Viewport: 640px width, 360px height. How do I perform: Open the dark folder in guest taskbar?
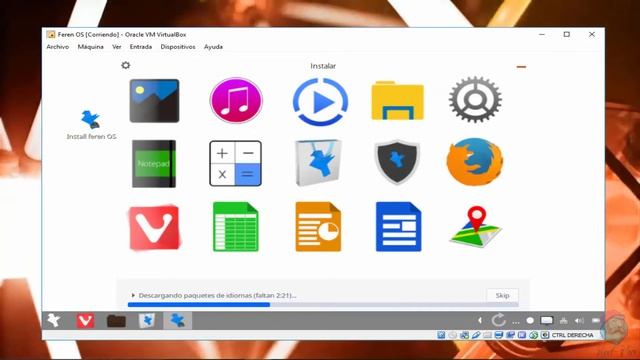[116, 321]
